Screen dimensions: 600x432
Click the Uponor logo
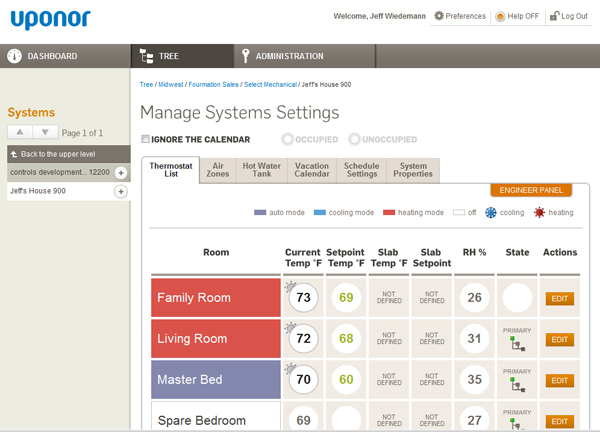(x=51, y=20)
